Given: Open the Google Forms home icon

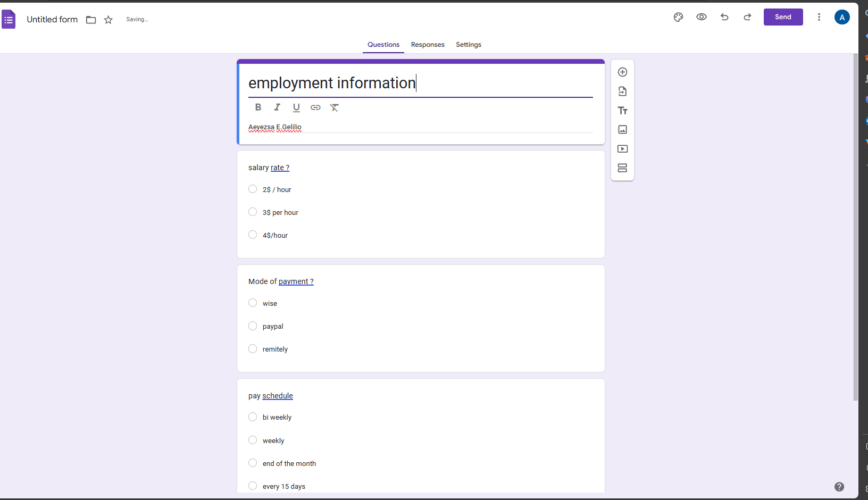Looking at the screenshot, I should pos(9,20).
